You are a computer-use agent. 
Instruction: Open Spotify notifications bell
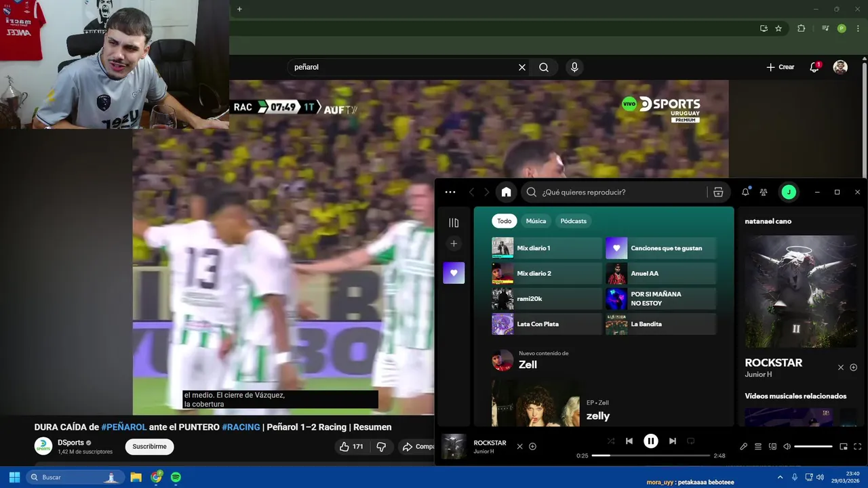745,192
